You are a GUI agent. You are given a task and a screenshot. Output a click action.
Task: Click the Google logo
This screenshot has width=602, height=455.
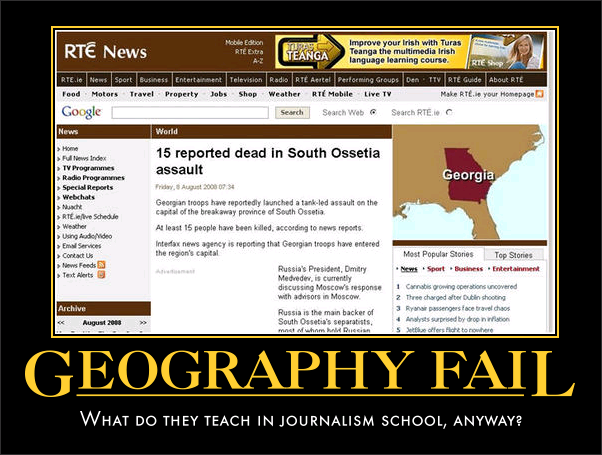[81, 112]
